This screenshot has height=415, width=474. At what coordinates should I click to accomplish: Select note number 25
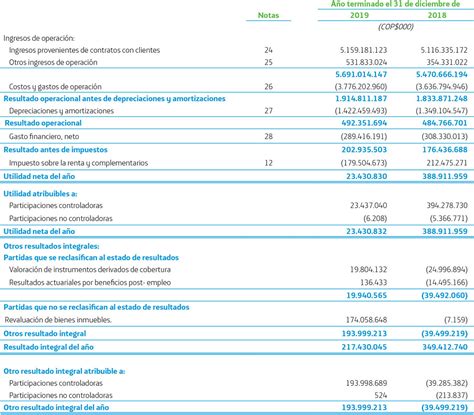pos(268,62)
